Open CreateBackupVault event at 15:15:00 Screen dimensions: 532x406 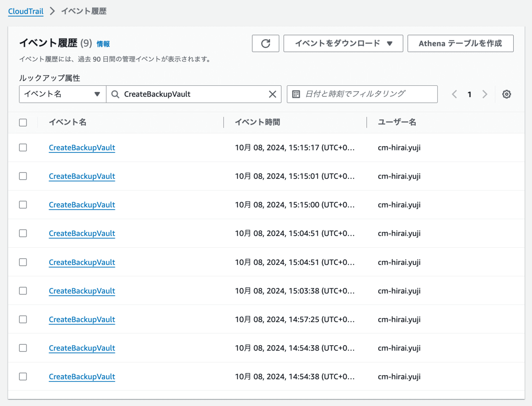point(82,205)
